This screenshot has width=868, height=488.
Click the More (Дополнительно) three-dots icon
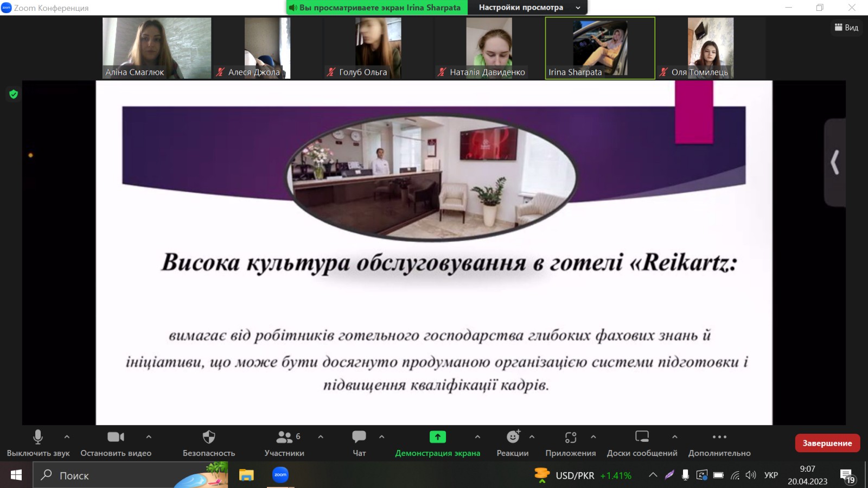pos(719,438)
